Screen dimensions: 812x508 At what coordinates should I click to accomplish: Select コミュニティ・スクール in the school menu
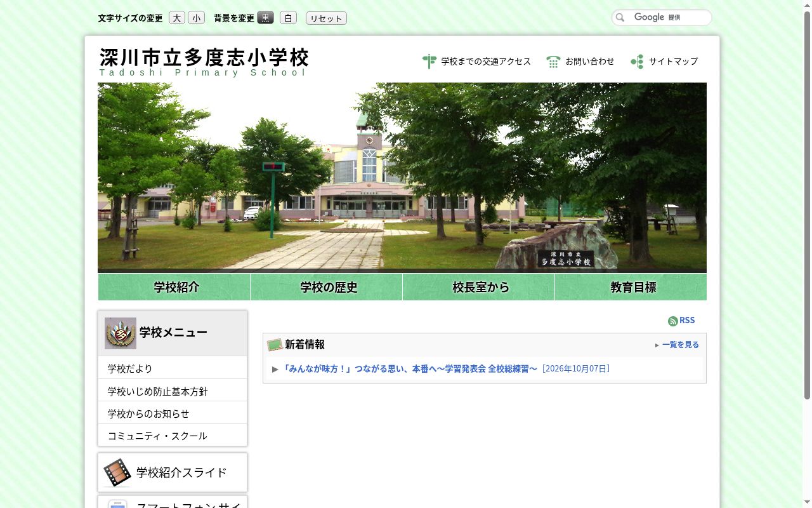click(x=173, y=436)
